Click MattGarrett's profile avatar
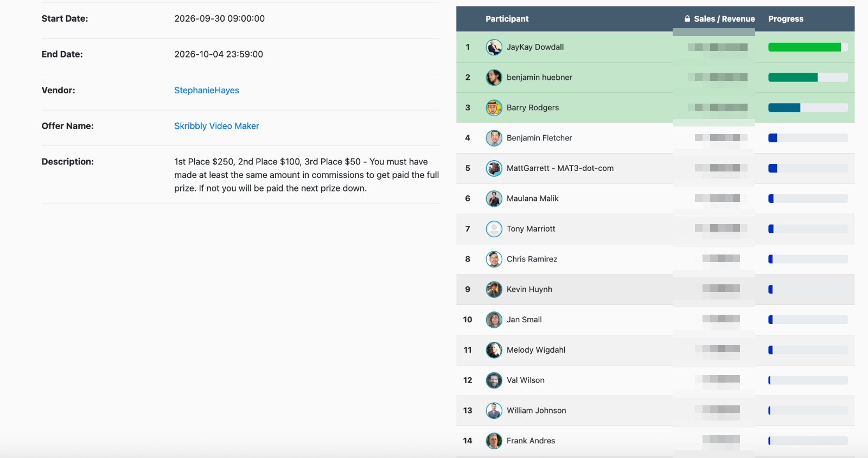 tap(494, 169)
